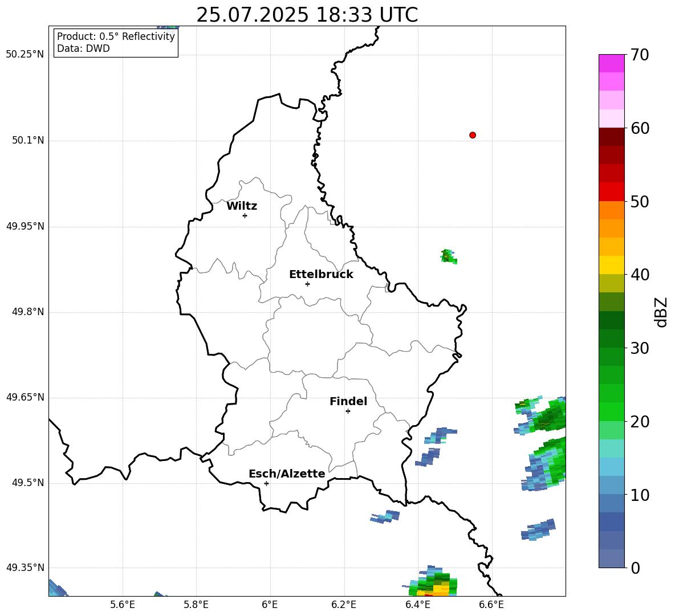Click the Wiltz station cross marker
Viewport: 675px width, 616px height.
point(245,215)
